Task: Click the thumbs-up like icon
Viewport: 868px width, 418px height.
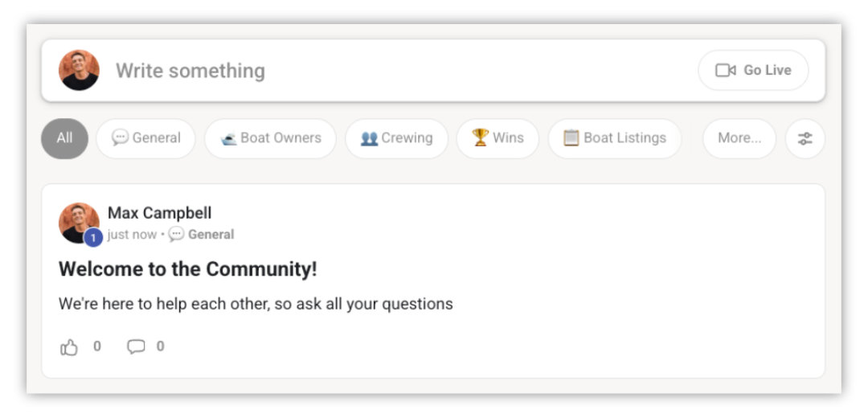Action: 70,347
